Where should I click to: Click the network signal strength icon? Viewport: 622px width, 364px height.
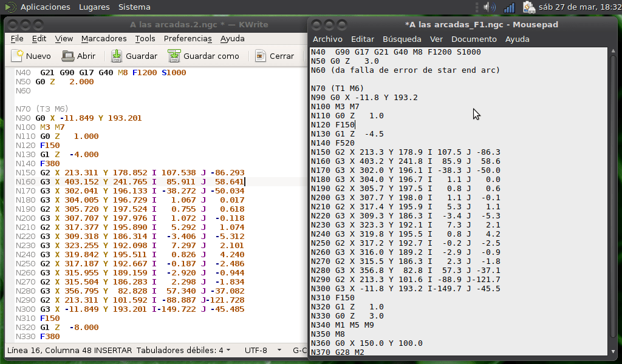click(508, 7)
